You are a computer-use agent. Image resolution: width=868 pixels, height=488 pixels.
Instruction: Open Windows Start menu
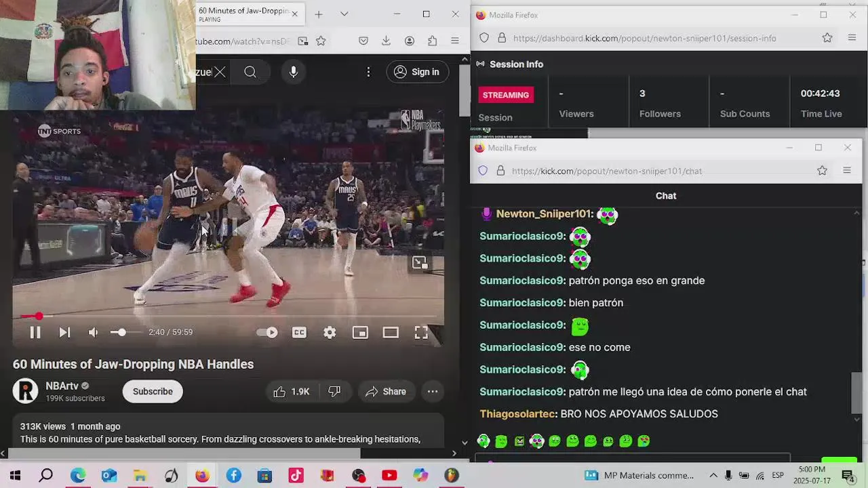[x=15, y=476]
